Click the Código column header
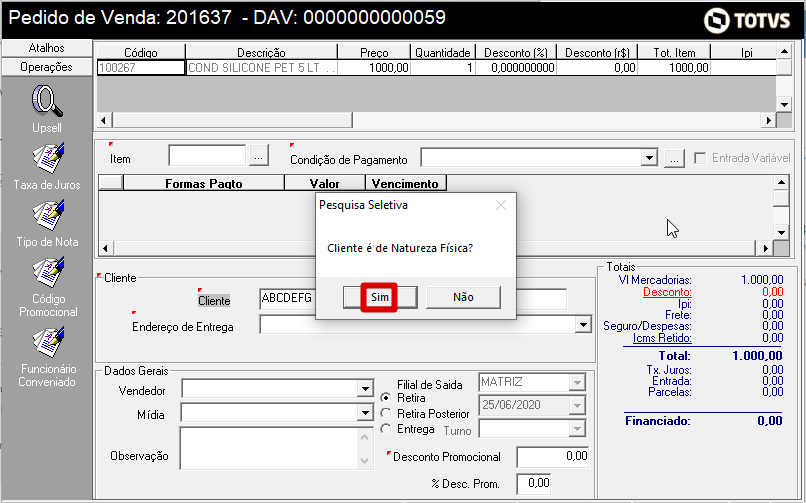This screenshot has width=806, height=503. pyautogui.click(x=141, y=52)
